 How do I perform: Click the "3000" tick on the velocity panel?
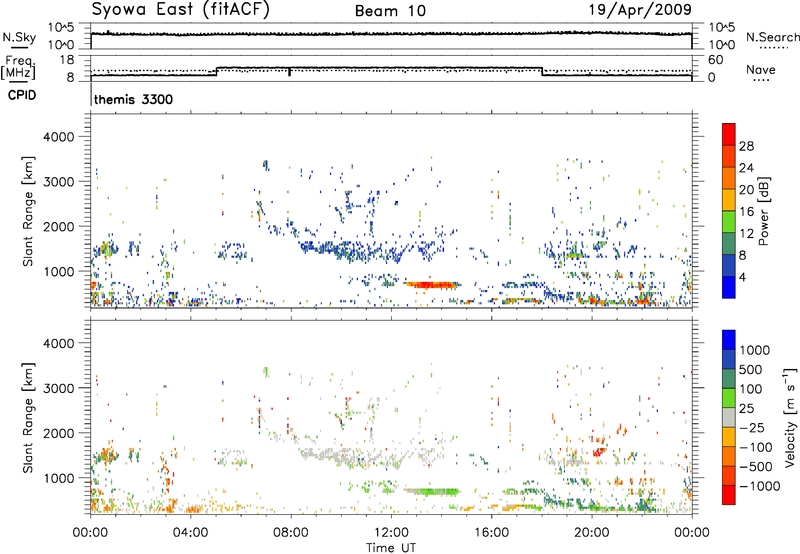coord(58,388)
